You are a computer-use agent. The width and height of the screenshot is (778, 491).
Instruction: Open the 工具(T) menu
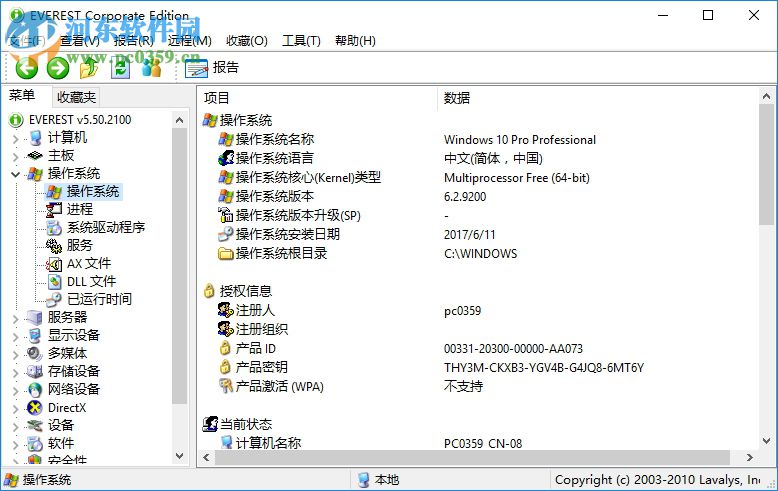tap(302, 41)
